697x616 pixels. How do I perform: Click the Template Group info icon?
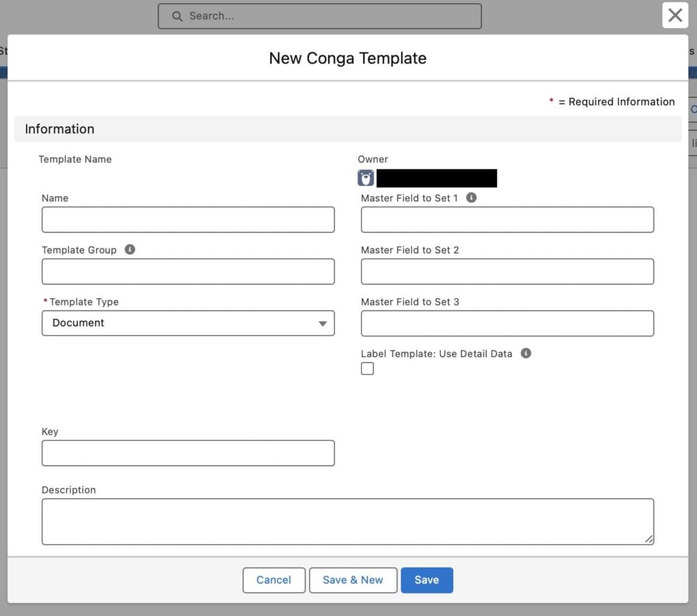point(130,250)
